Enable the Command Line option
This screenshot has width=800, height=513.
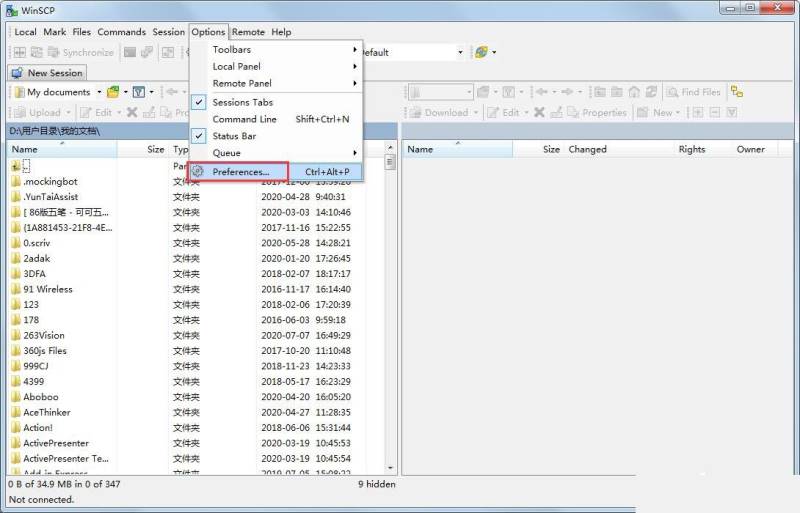[x=244, y=119]
